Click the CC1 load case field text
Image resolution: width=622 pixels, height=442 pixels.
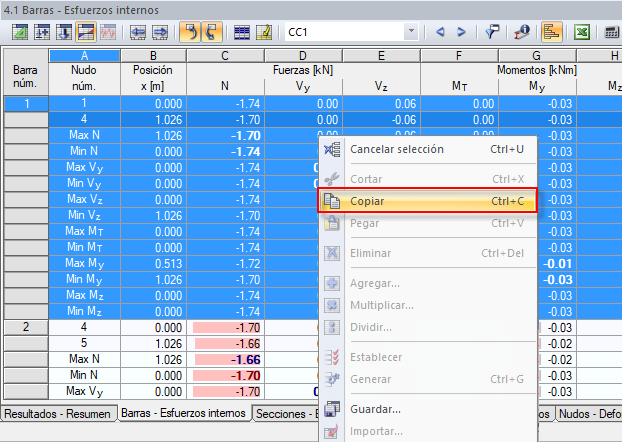tap(298, 32)
